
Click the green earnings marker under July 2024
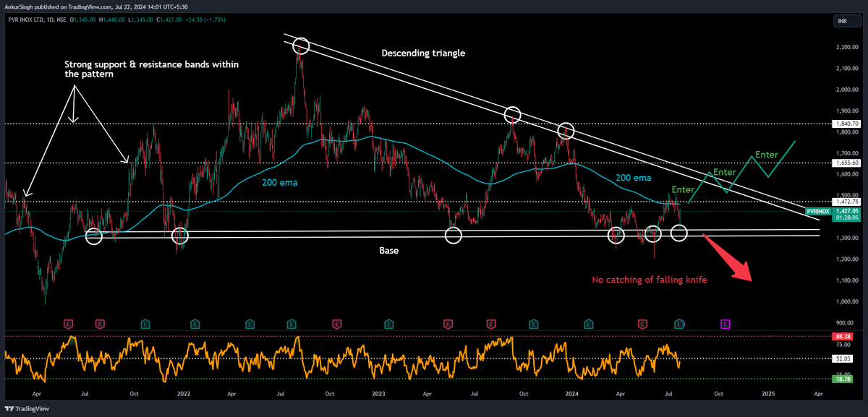(678, 325)
